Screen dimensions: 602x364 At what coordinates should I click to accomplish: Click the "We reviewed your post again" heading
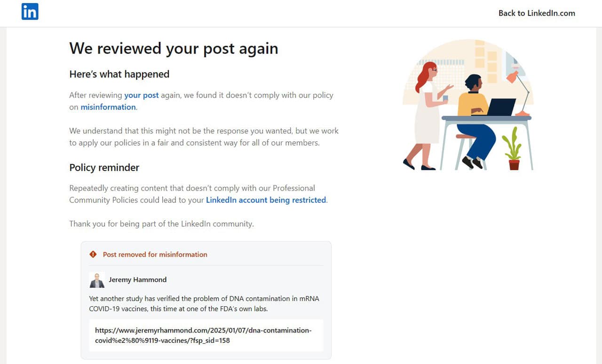174,48
